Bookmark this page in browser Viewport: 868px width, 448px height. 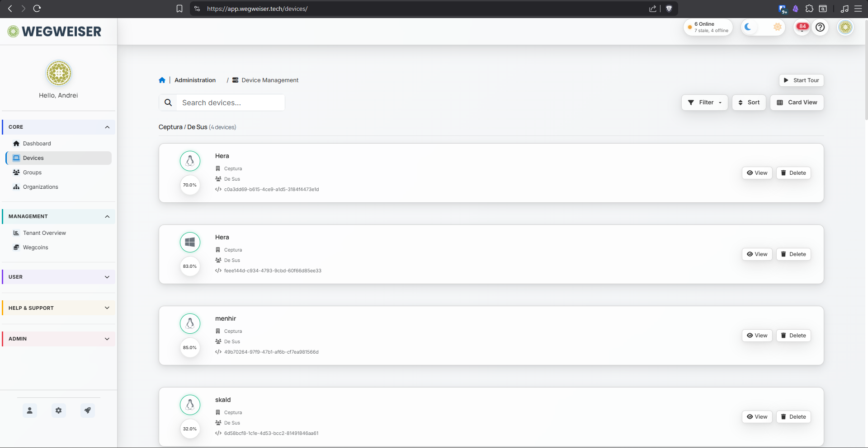(x=179, y=9)
